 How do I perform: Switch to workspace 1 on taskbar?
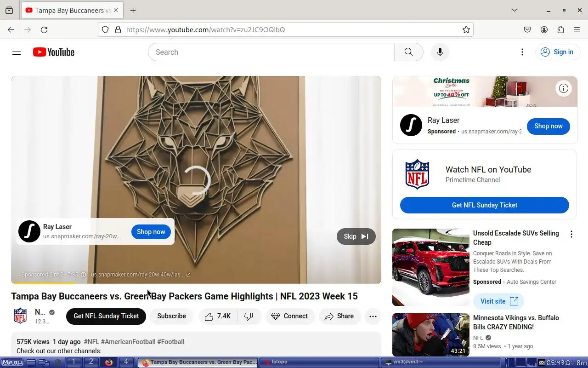pos(73,362)
